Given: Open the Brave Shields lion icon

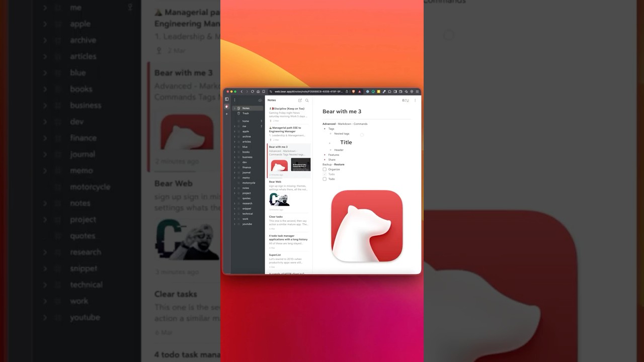Looking at the screenshot, I should (353, 92).
